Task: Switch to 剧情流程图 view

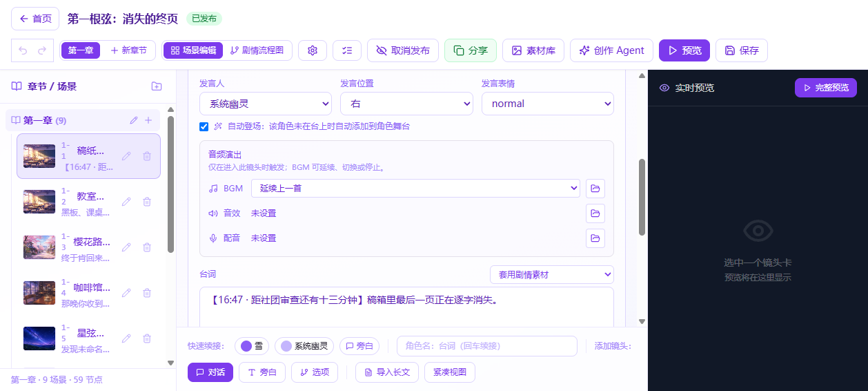Action: coord(257,50)
